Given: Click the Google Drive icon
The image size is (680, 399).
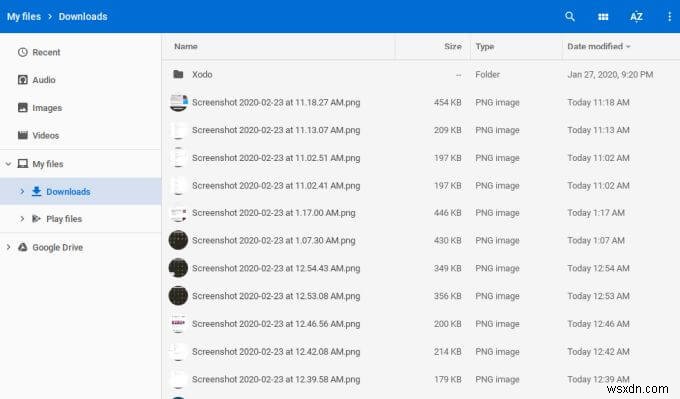Looking at the screenshot, I should pos(23,247).
